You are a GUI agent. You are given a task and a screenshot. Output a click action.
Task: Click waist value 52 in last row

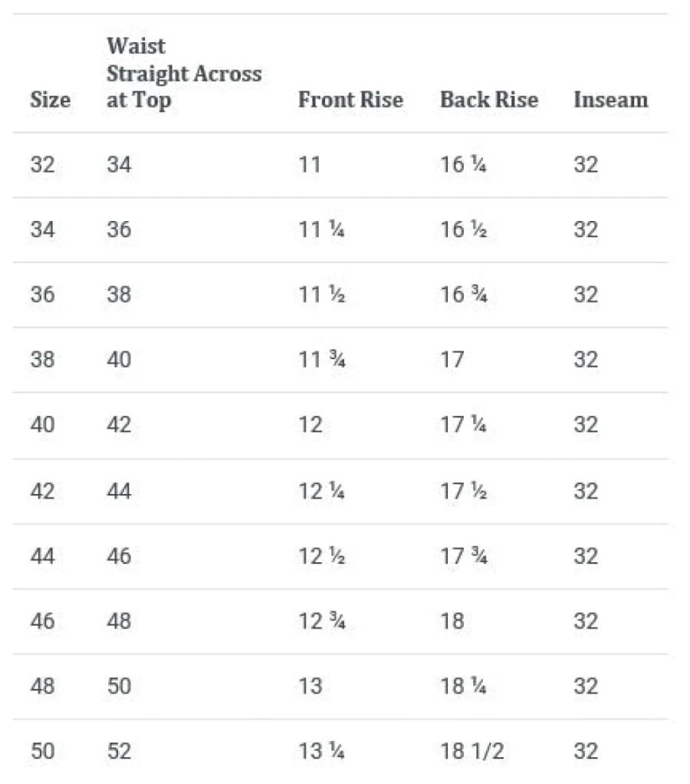click(x=119, y=751)
